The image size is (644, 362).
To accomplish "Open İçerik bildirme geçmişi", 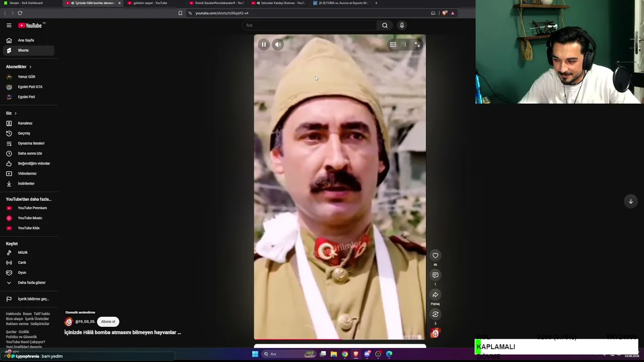I will tap(29, 299).
